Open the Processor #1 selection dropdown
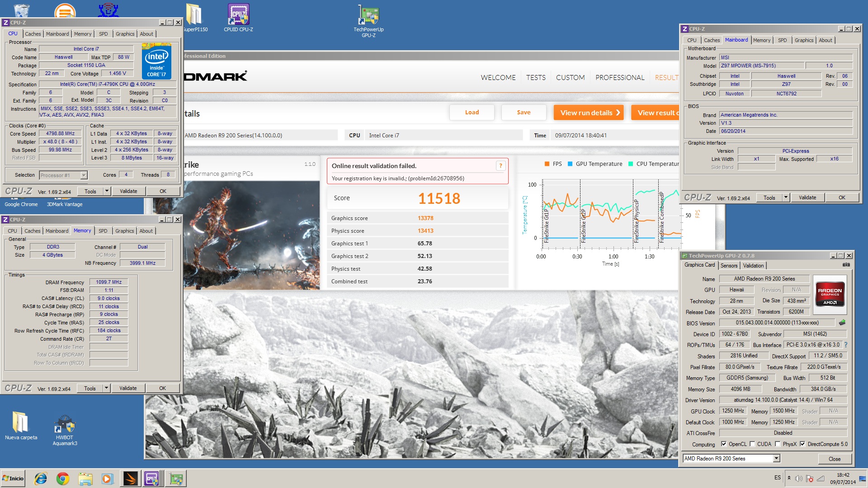This screenshot has width=868, height=488. click(x=84, y=175)
